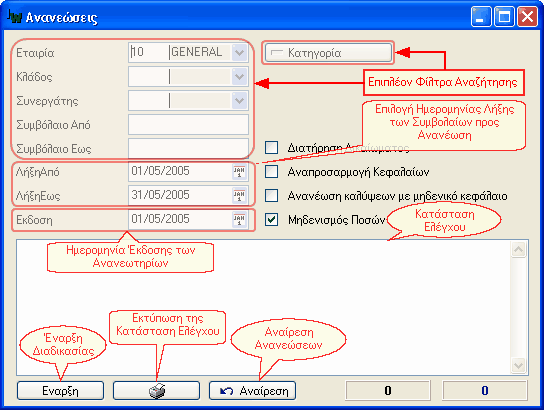Screen dimensions: 544x410
Task: Click the Συνεργάτης code field
Action: pyautogui.click(x=149, y=101)
